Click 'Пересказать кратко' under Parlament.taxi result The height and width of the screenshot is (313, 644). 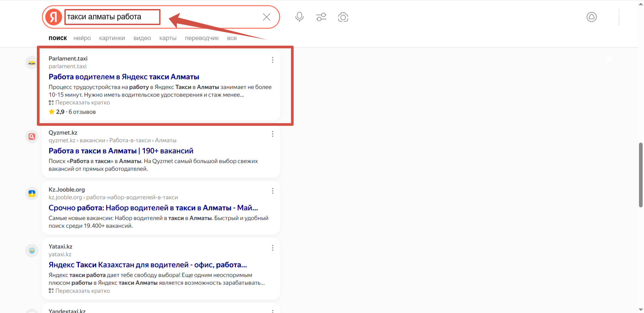click(x=83, y=103)
